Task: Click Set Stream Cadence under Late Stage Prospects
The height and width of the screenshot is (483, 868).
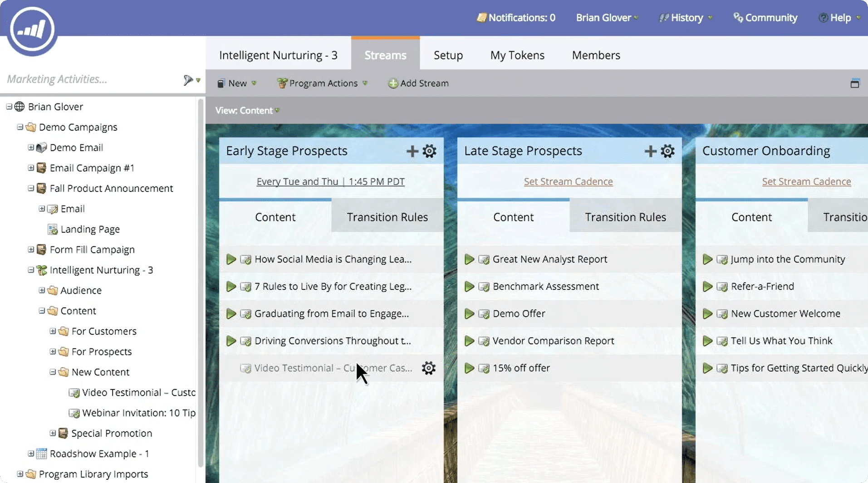Action: [x=568, y=181]
